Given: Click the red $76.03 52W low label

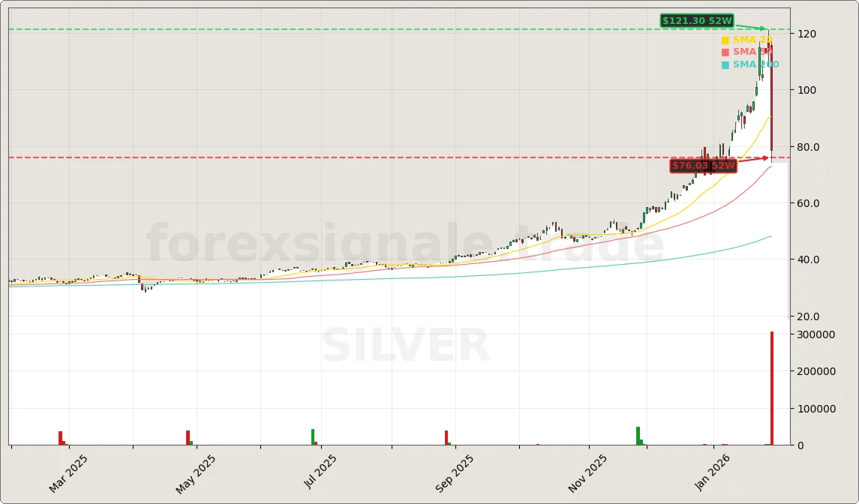Looking at the screenshot, I should click(703, 166).
